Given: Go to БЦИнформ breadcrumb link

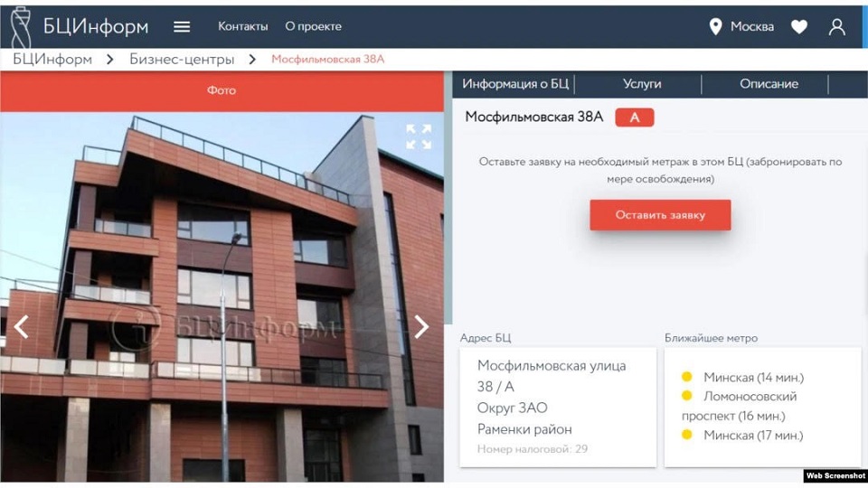Looking at the screenshot, I should pyautogui.click(x=52, y=60).
